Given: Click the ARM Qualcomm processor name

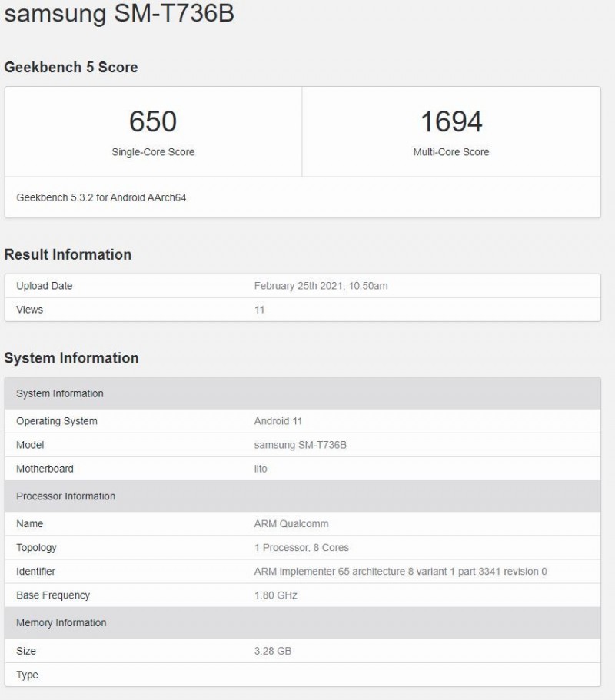Looking at the screenshot, I should (291, 524).
